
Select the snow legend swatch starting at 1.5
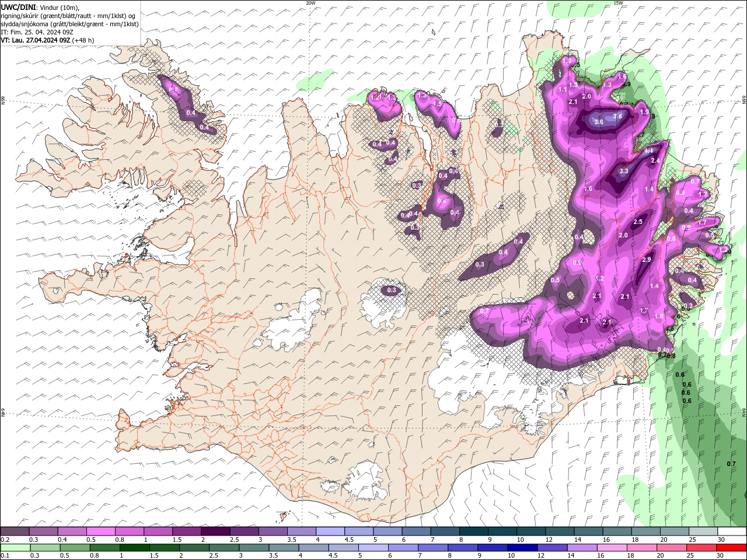point(186,531)
